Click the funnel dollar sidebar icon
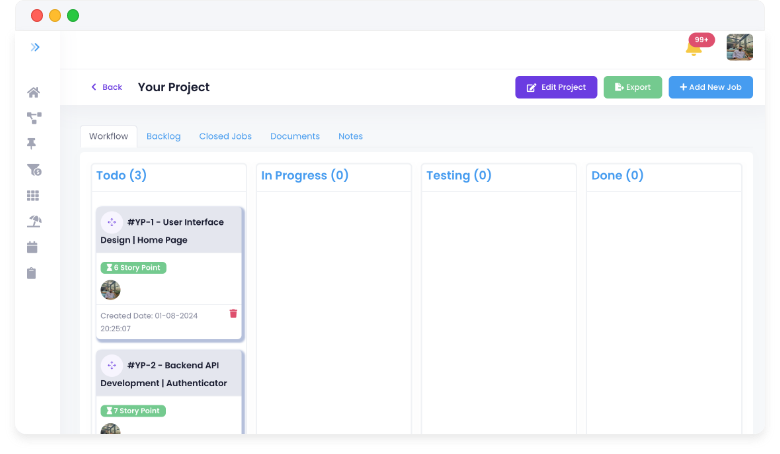The height and width of the screenshot is (454, 780). point(33,170)
